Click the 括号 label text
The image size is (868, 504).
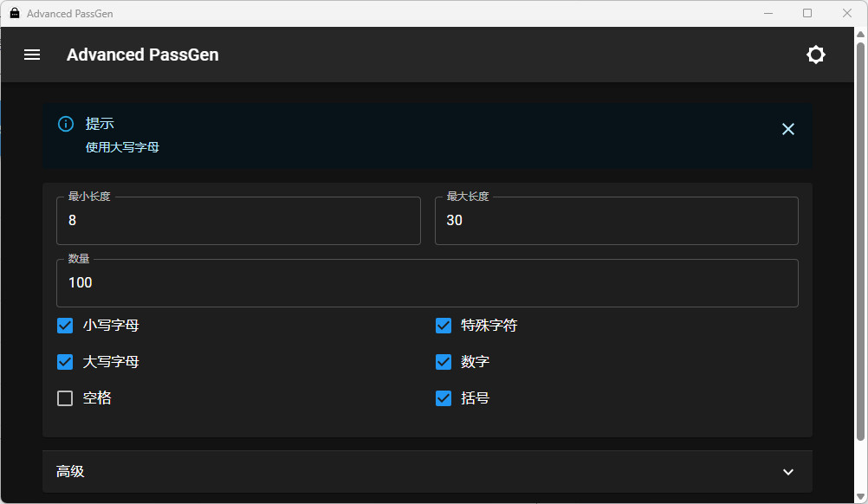[x=475, y=398]
